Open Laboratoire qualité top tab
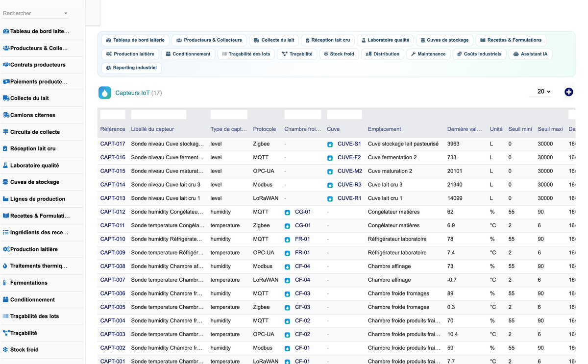588x364 pixels. pyautogui.click(x=385, y=40)
